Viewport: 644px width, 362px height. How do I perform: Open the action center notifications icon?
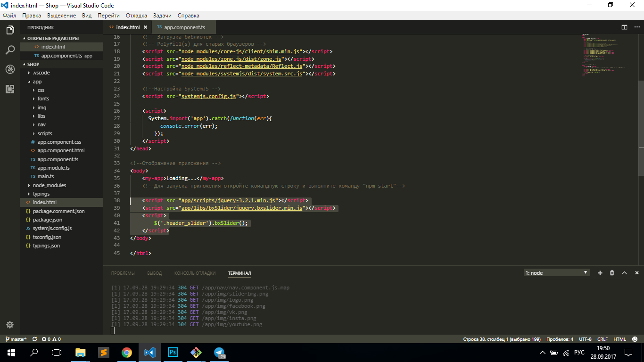tap(629, 352)
